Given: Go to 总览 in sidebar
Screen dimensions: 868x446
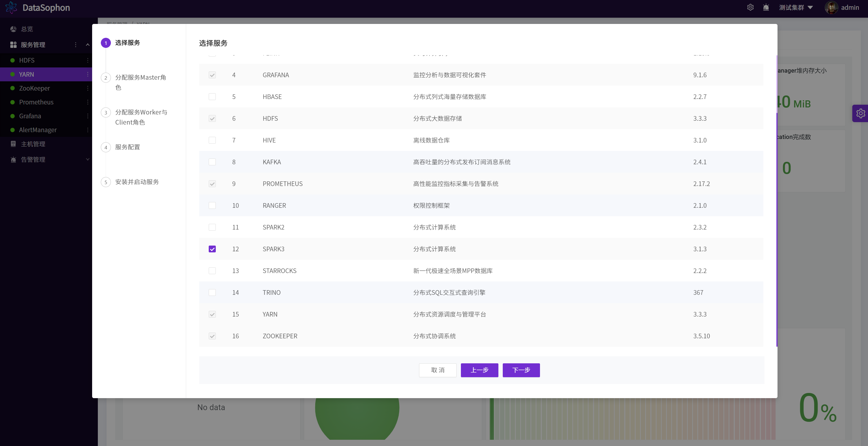Looking at the screenshot, I should click(27, 29).
